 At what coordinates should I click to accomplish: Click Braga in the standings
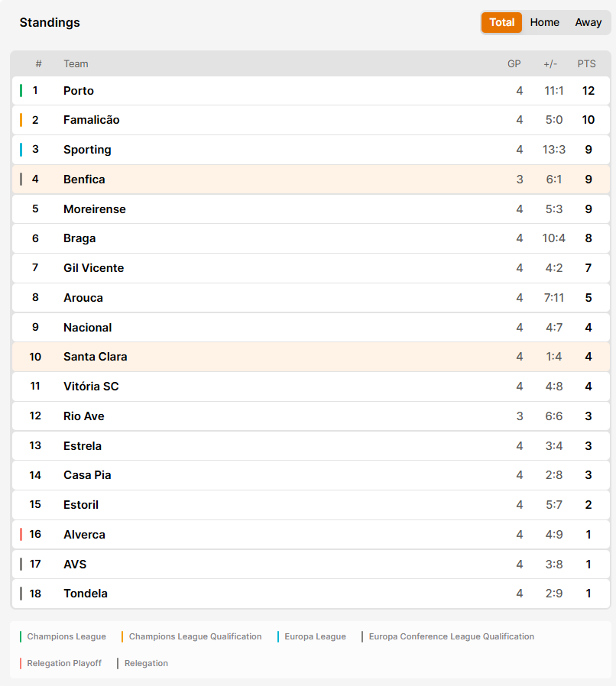click(79, 238)
